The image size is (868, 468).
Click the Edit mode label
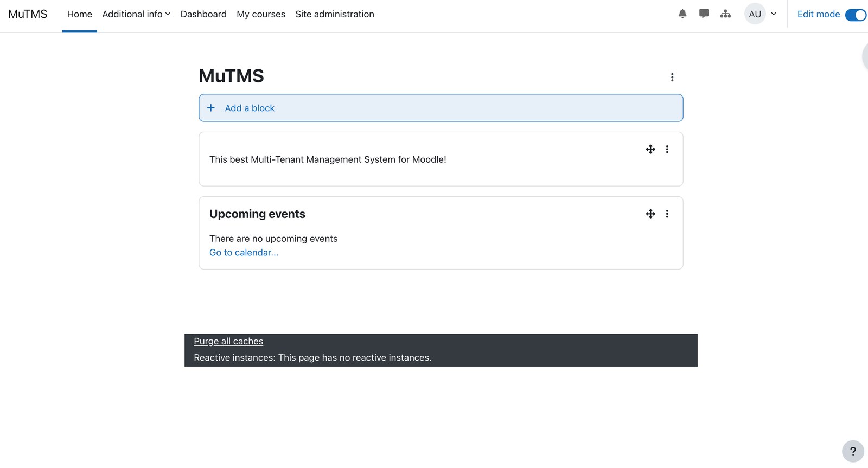[x=818, y=14]
